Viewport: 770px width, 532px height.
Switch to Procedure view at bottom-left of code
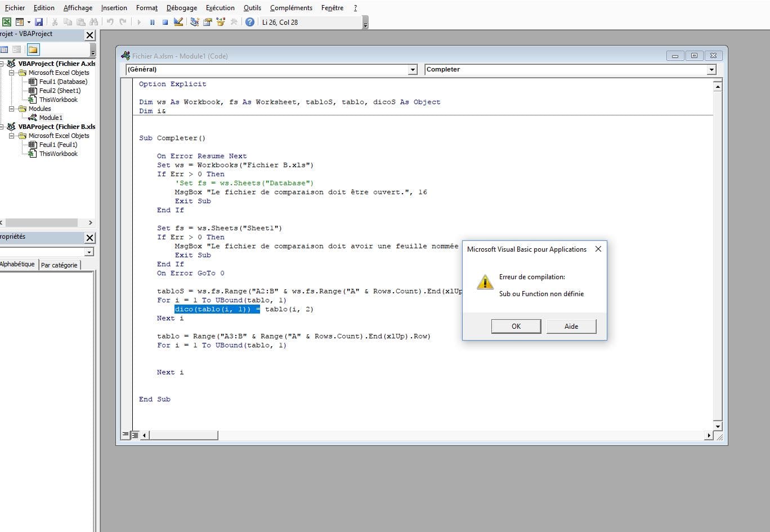coord(126,435)
